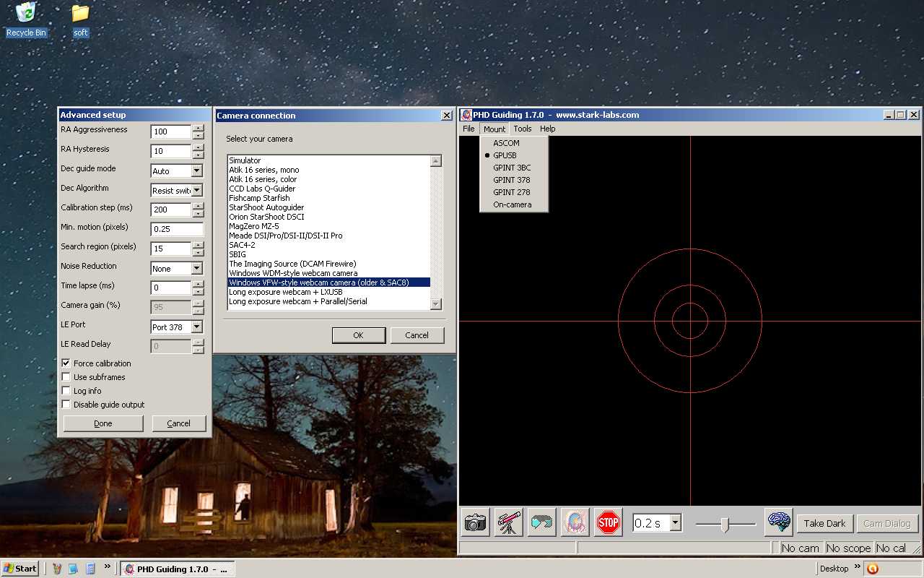Click the third quick launch icon in taskbar
The width and height of the screenshot is (924, 578).
pos(90,569)
